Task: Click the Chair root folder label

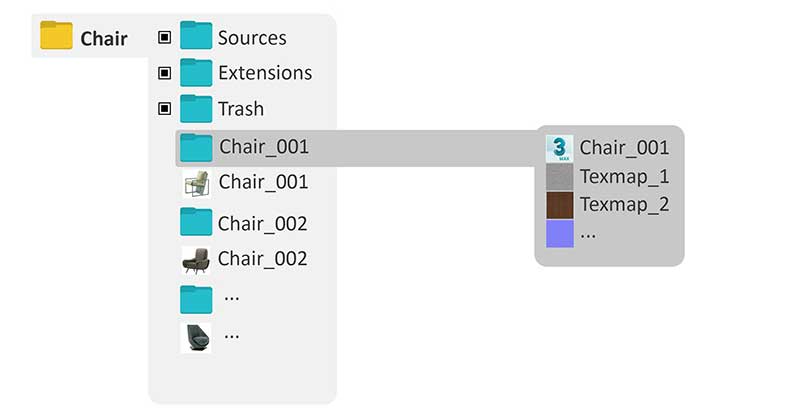Action: tap(103, 38)
